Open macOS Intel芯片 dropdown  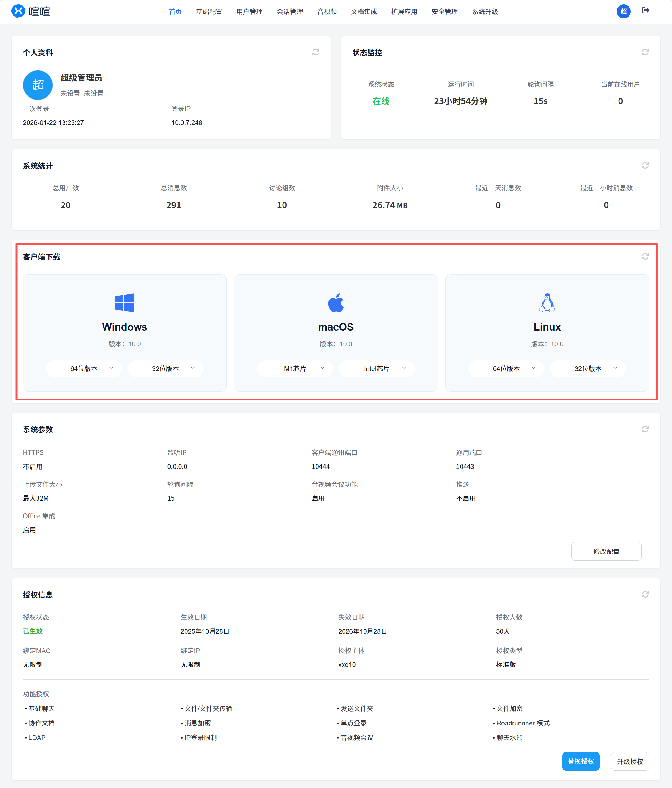click(x=377, y=368)
